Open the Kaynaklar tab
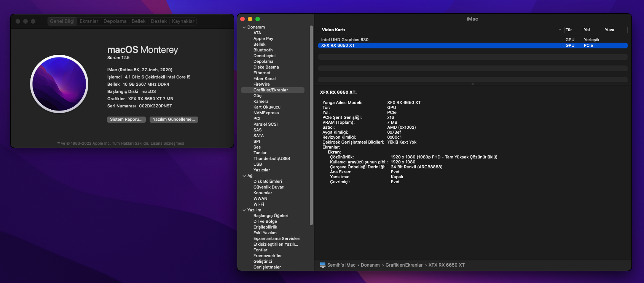The height and width of the screenshot is (283, 644). click(x=183, y=21)
